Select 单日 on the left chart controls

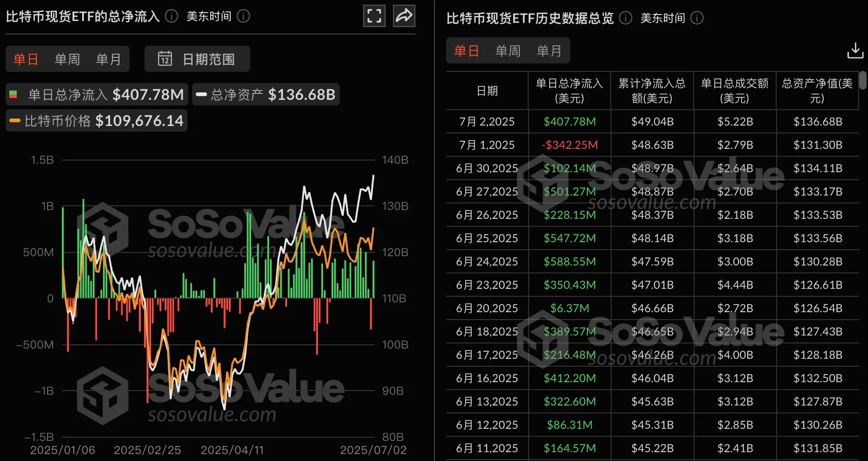pyautogui.click(x=26, y=59)
